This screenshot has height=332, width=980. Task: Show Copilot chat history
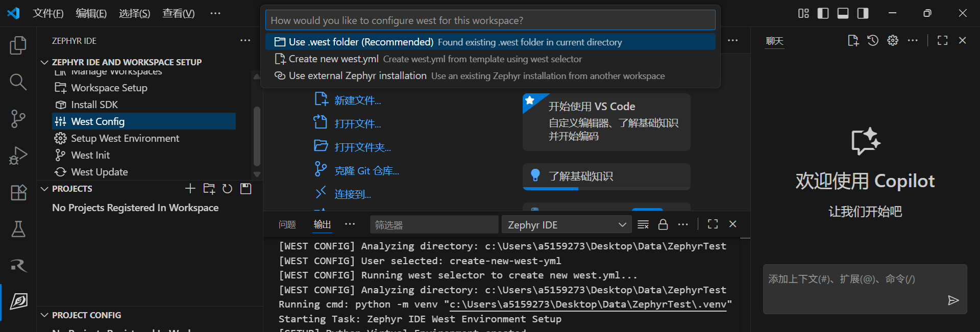[x=873, y=40]
